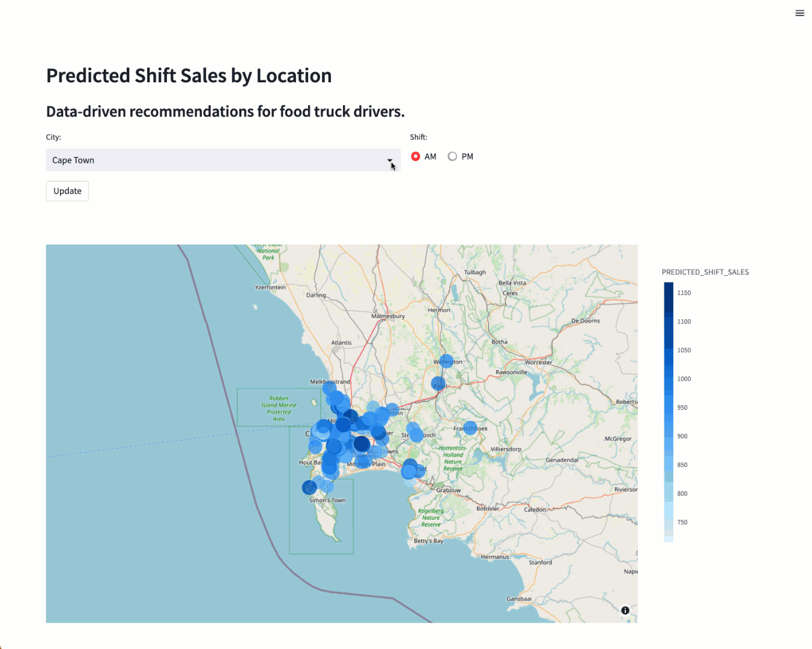The height and width of the screenshot is (649, 812).
Task: Click the Robben Island Marine Protected Area label
Action: tap(279, 408)
